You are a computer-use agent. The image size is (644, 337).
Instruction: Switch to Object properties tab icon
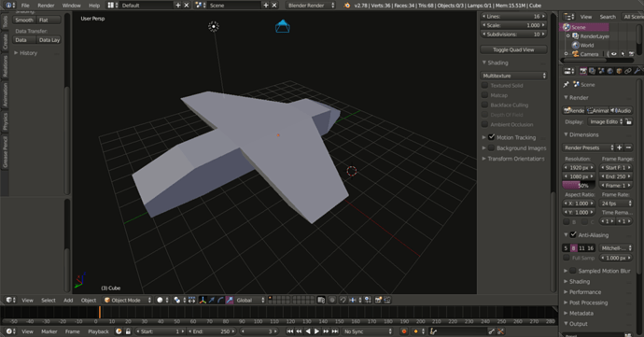(x=619, y=71)
